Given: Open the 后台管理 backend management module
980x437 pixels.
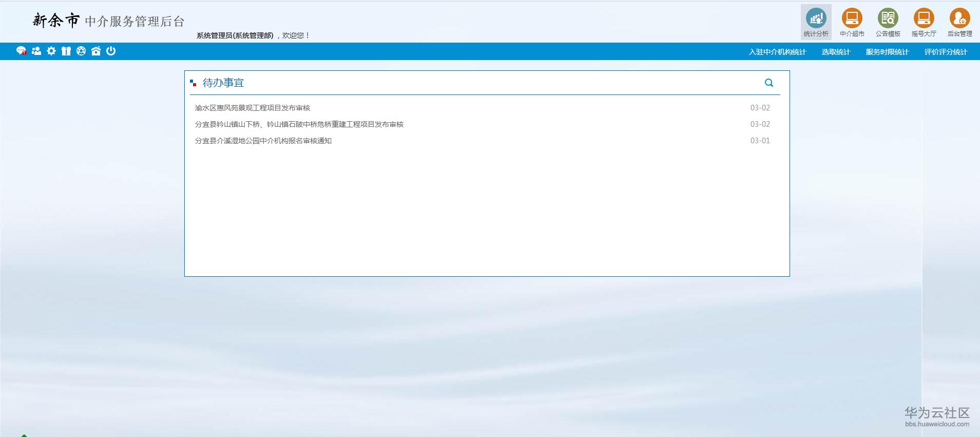Looking at the screenshot, I should point(959,22).
